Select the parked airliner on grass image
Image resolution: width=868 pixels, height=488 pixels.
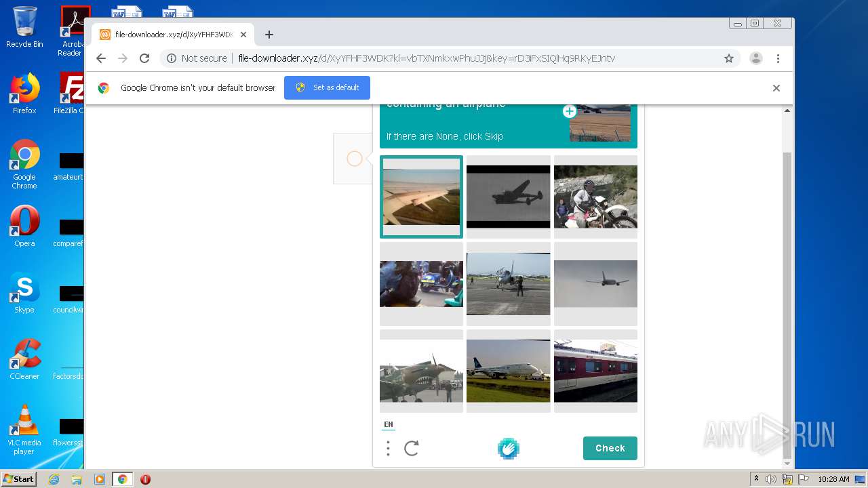point(509,371)
